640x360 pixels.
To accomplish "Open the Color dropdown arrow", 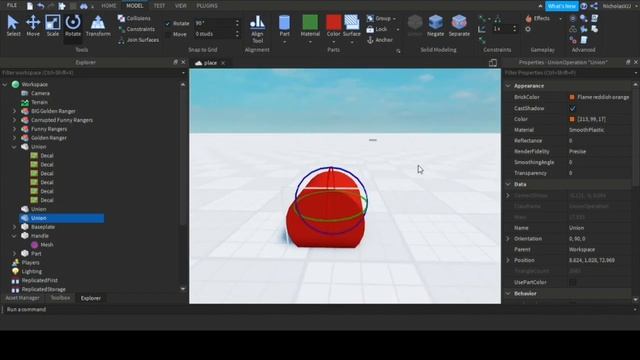I will point(333,42).
